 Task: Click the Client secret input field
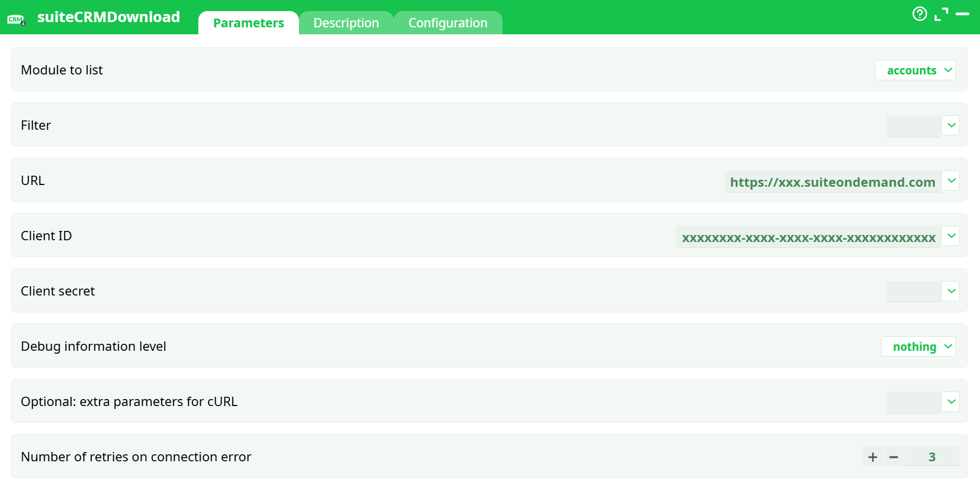pyautogui.click(x=913, y=292)
